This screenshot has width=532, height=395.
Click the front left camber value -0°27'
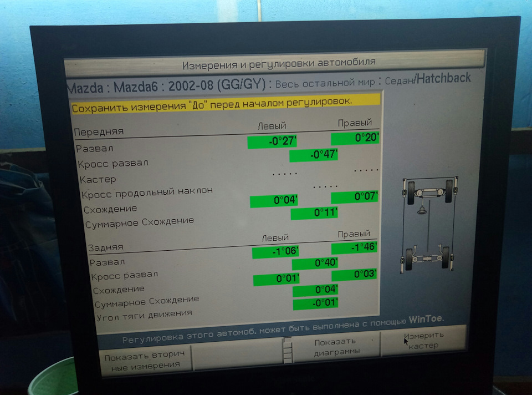tap(272, 141)
